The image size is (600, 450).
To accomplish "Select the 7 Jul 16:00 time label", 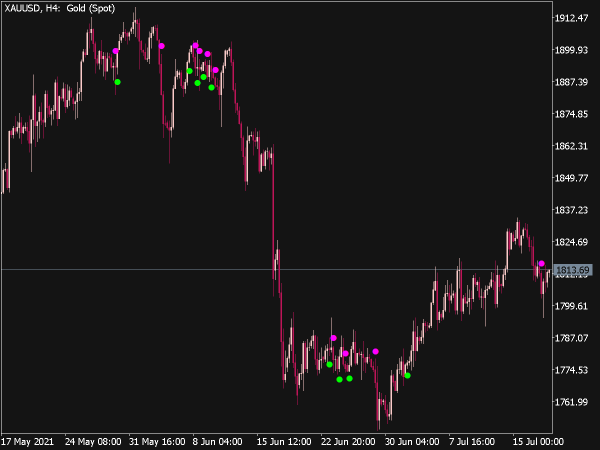I will (x=474, y=442).
